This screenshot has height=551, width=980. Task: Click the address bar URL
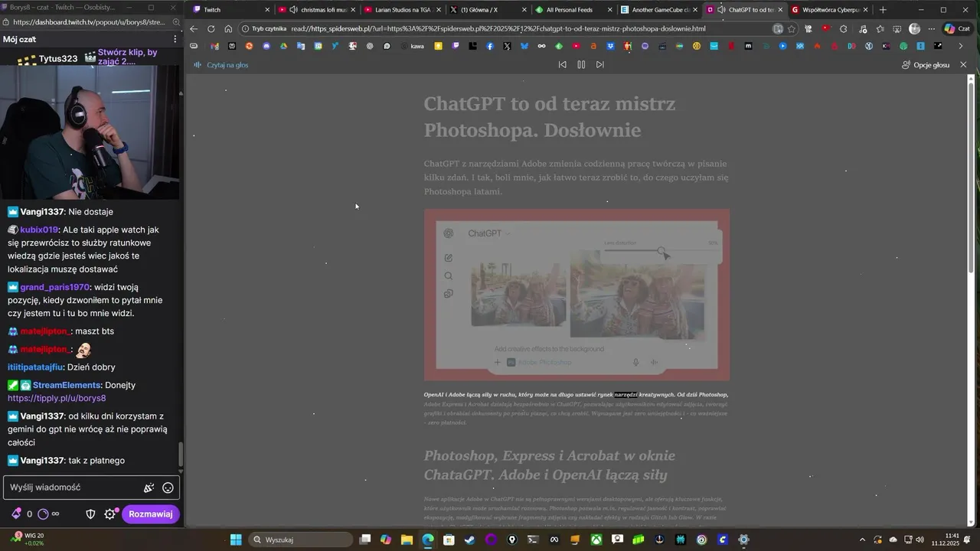click(x=498, y=29)
